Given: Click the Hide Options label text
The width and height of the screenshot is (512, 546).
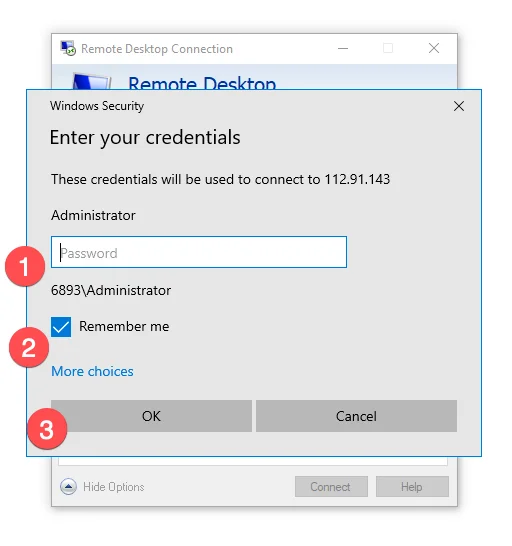Looking at the screenshot, I should [114, 487].
